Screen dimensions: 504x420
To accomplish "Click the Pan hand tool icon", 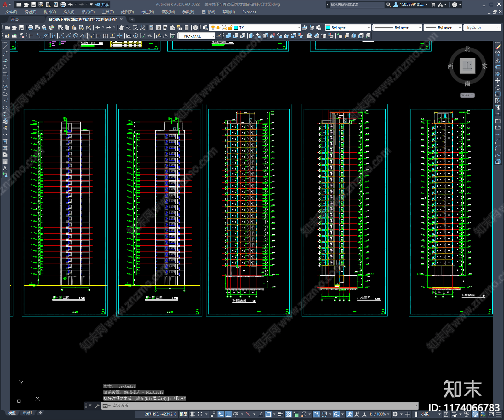I will (x=121, y=28).
